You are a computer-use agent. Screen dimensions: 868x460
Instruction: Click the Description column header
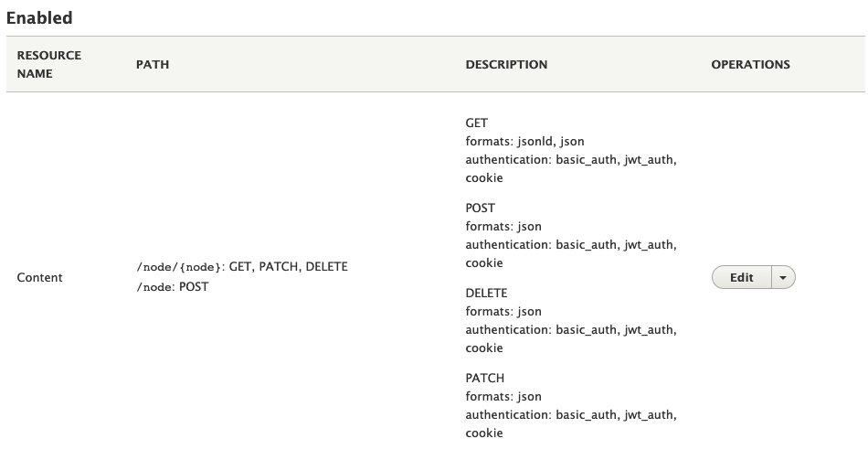click(x=506, y=65)
